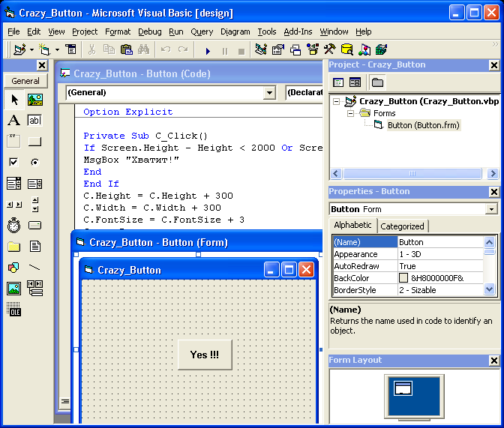Click the General tab of toolbox
Viewport: 504px width, 428px height.
25,81
